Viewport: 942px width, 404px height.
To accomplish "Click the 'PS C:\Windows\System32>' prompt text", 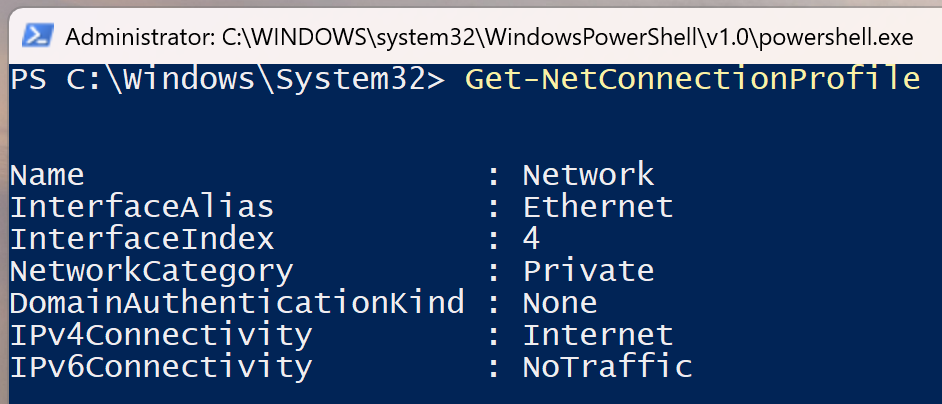I will click(228, 80).
